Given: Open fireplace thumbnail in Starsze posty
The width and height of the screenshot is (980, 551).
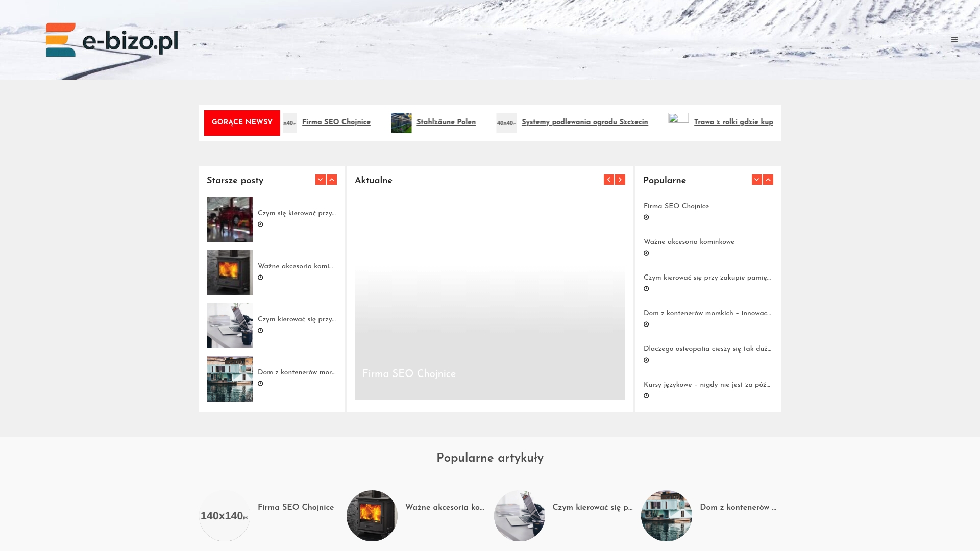Looking at the screenshot, I should [230, 272].
